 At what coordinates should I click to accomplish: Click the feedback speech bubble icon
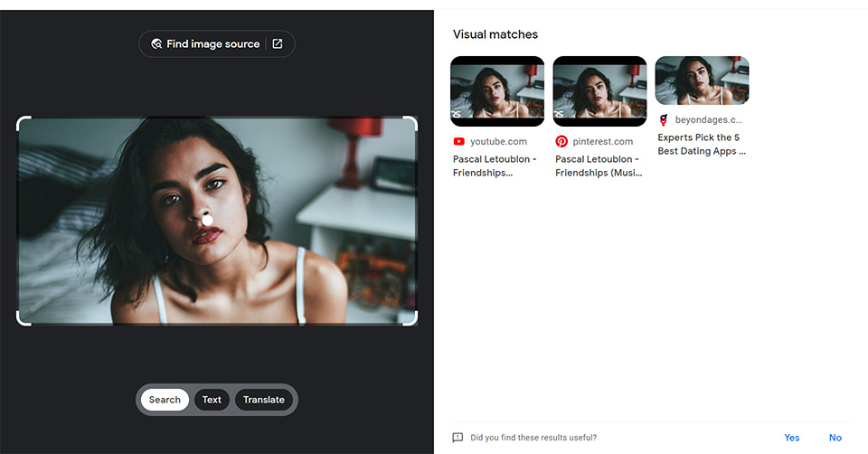point(458,438)
